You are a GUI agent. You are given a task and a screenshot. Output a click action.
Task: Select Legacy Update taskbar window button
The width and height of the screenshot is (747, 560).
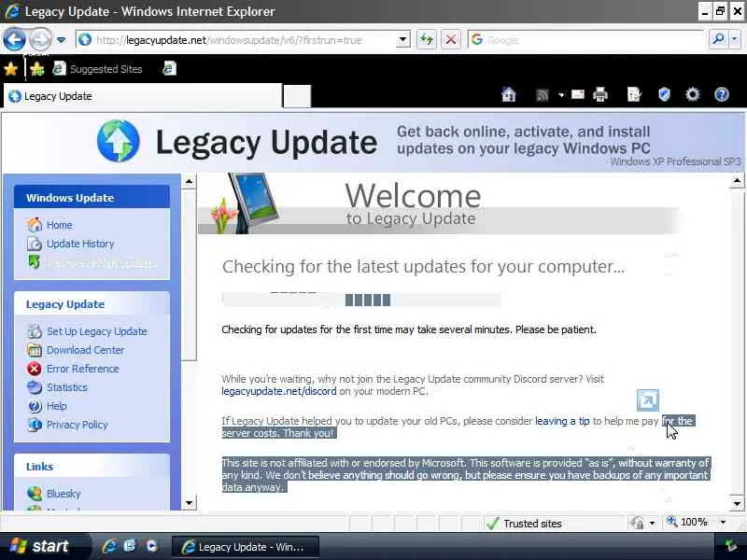(245, 547)
